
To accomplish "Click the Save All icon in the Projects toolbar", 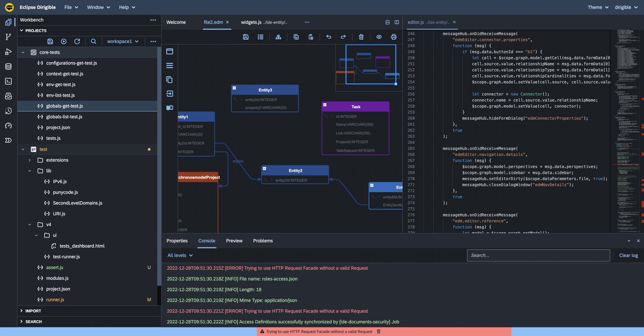I will (x=50, y=41).
